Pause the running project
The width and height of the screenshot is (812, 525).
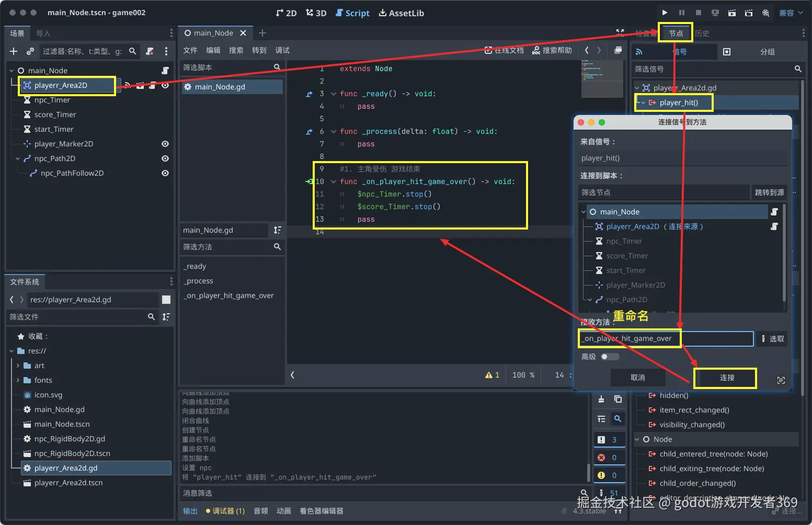click(x=681, y=13)
